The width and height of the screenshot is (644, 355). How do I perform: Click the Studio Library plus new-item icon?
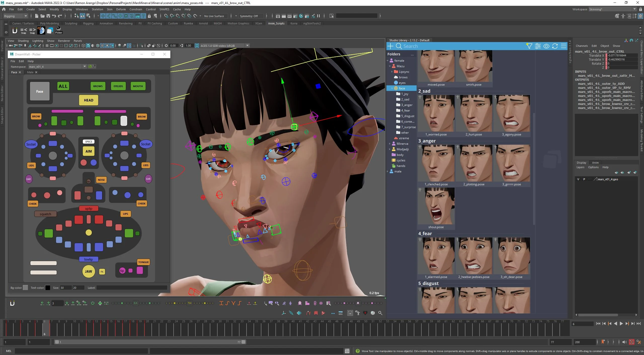coord(390,46)
